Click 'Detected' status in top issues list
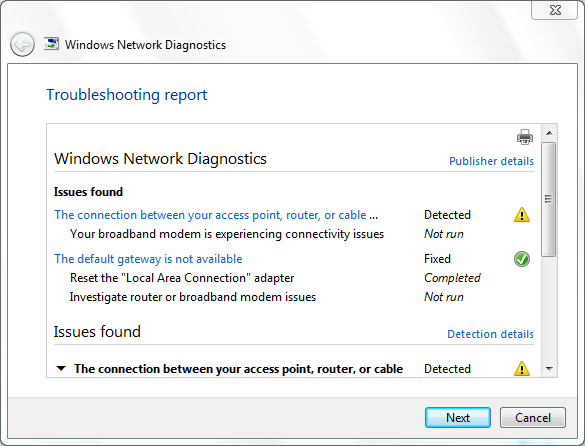 click(447, 215)
